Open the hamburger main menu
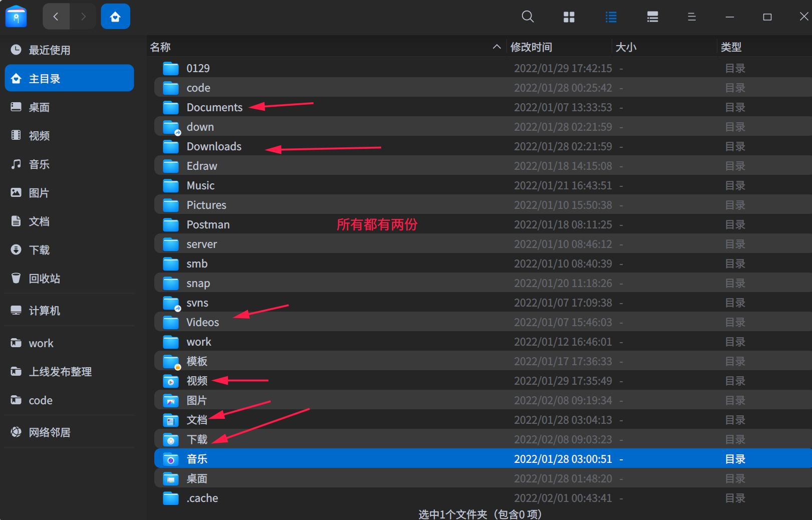This screenshot has height=520, width=812. [692, 17]
